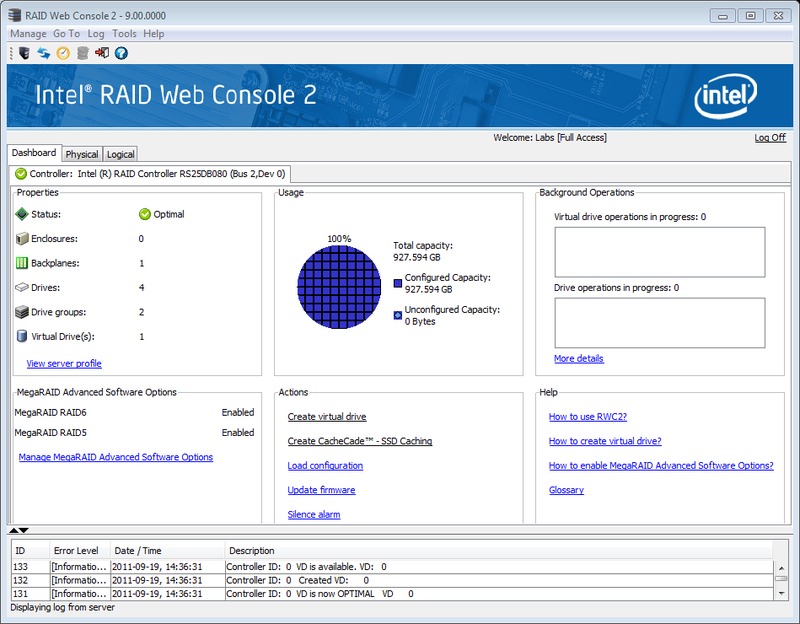This screenshot has width=800, height=624.
Task: Open the View server profile link
Action: coord(64,364)
